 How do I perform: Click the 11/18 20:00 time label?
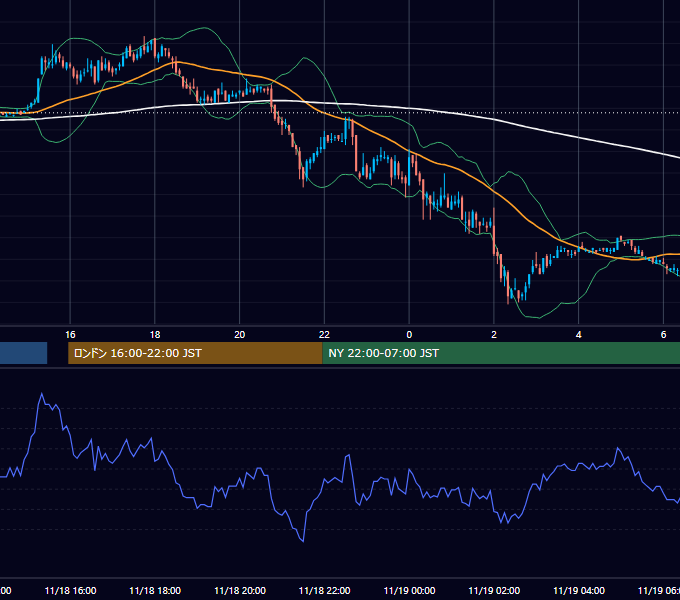tap(240, 590)
